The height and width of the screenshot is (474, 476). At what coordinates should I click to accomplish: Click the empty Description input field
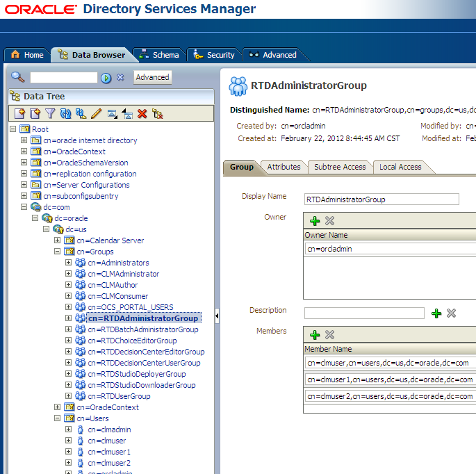364,313
